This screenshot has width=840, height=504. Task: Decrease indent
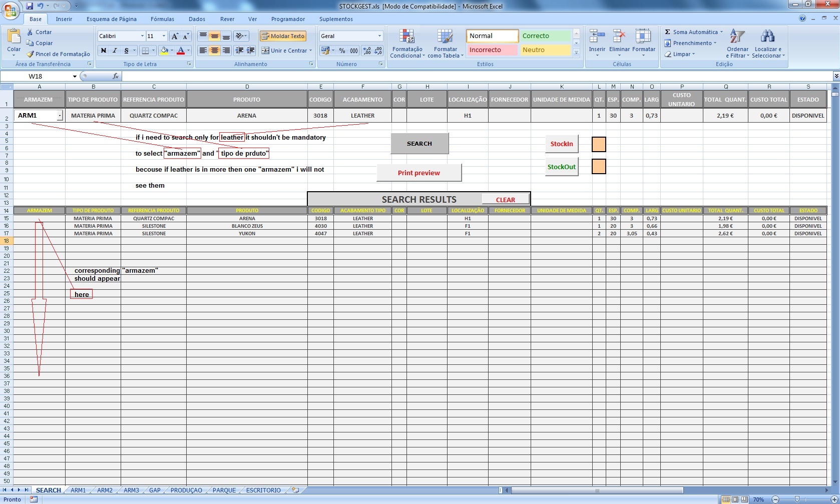point(239,51)
